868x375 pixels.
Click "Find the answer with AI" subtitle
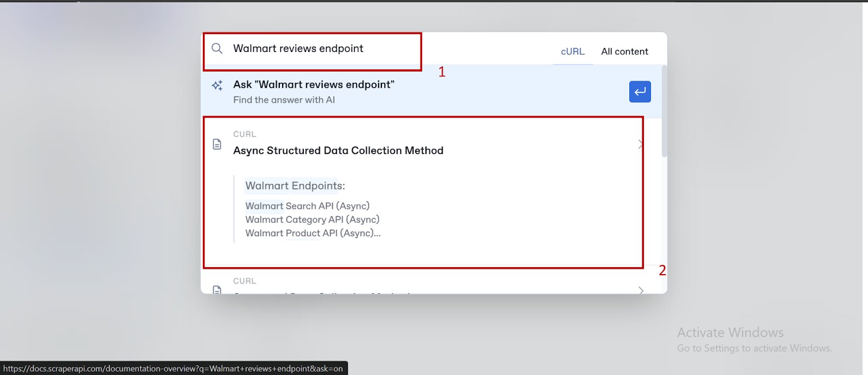click(284, 100)
